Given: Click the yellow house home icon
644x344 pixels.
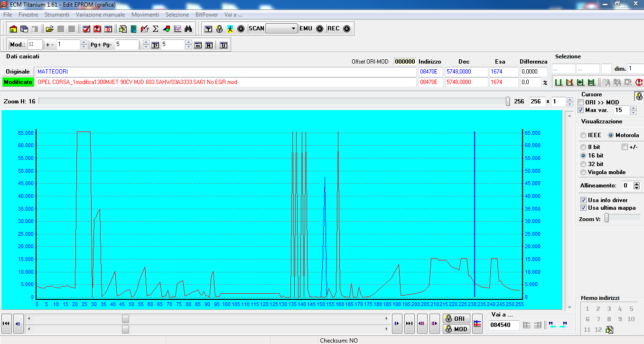Looking at the screenshot, I should (13, 29).
